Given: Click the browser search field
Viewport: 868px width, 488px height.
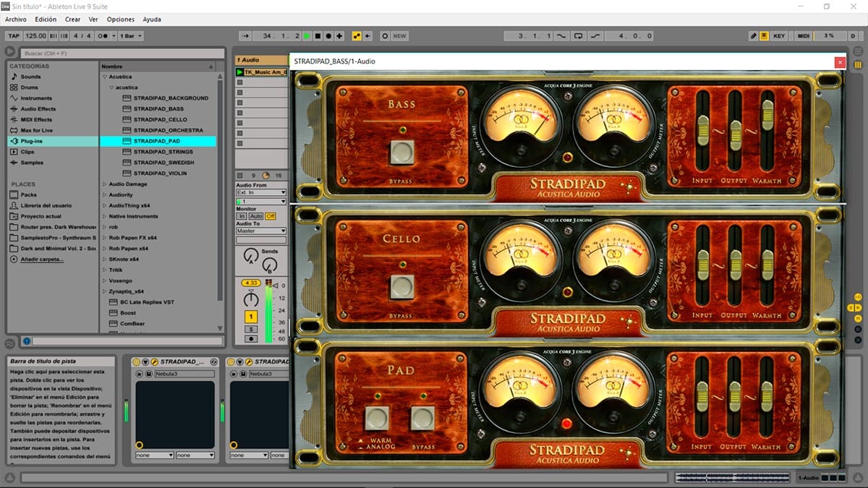Looking at the screenshot, I should click(122, 53).
